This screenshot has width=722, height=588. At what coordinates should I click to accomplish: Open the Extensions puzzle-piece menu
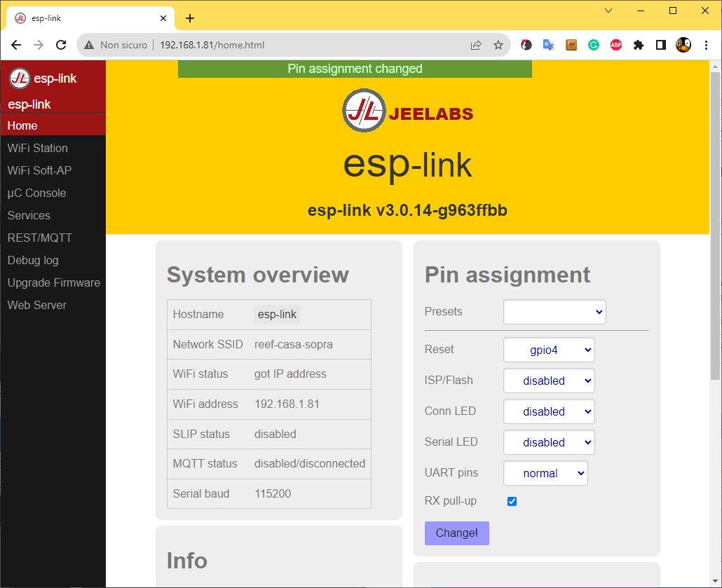click(x=639, y=45)
